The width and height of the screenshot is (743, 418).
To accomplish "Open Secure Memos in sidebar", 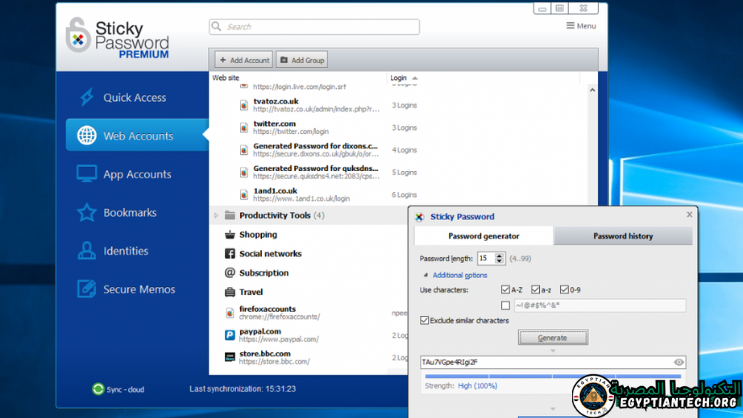I will (x=138, y=289).
